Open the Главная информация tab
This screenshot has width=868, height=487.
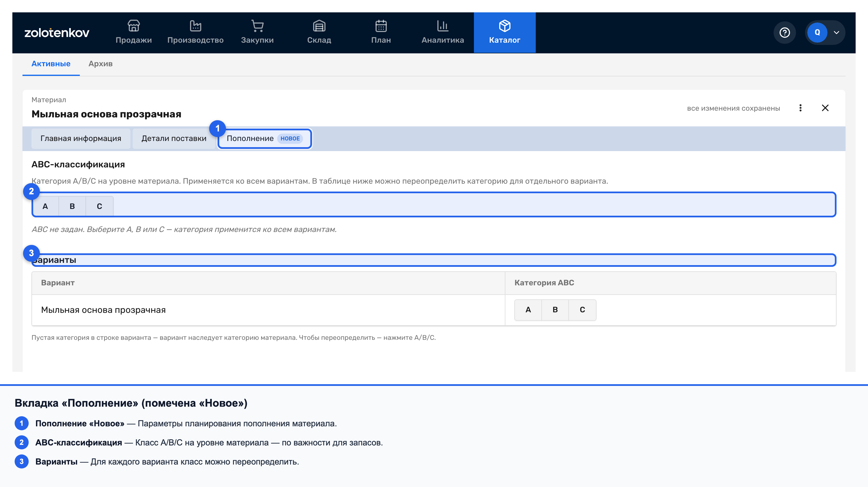pyautogui.click(x=81, y=138)
